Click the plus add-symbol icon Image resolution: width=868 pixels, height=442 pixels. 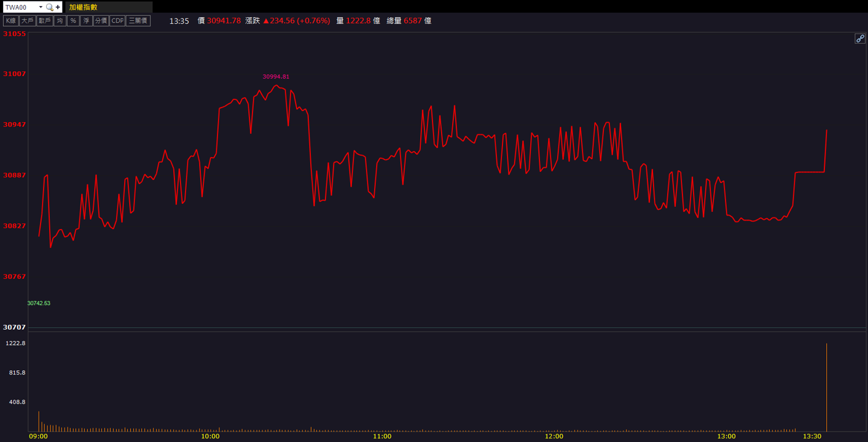tap(58, 7)
